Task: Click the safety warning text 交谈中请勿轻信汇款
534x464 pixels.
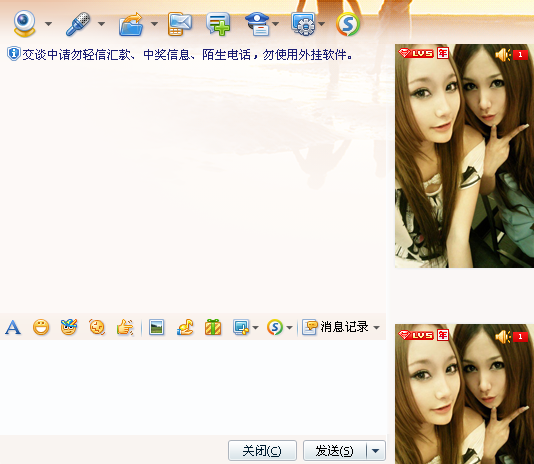Action: 77,55
